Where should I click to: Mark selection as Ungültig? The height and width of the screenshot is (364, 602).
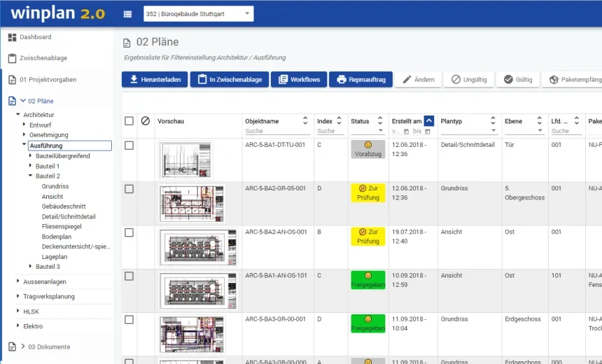469,80
